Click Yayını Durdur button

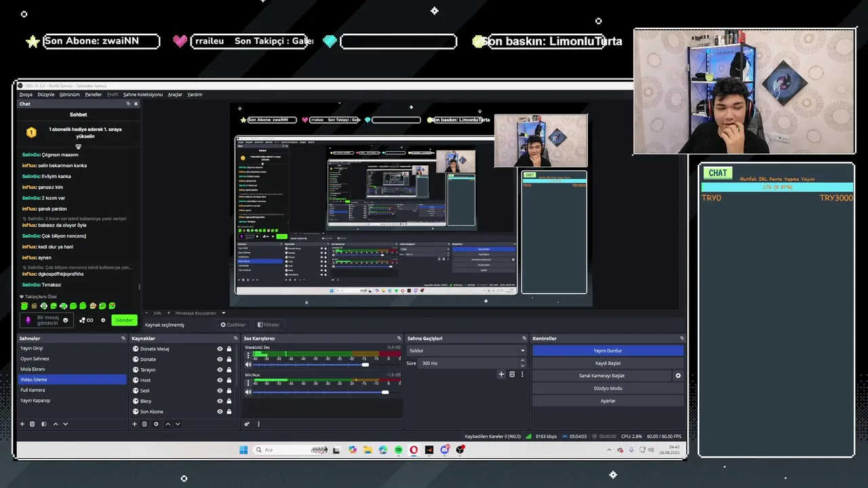[608, 350]
